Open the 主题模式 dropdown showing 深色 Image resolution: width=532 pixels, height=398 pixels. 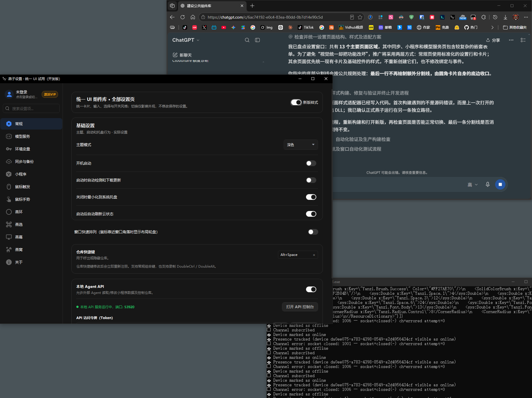(301, 145)
